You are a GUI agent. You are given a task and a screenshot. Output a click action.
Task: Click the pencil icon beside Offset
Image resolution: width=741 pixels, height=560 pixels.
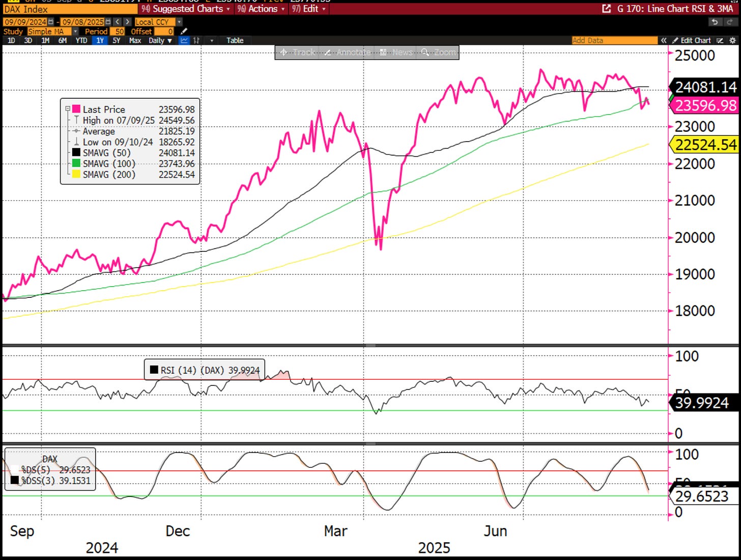[184, 32]
